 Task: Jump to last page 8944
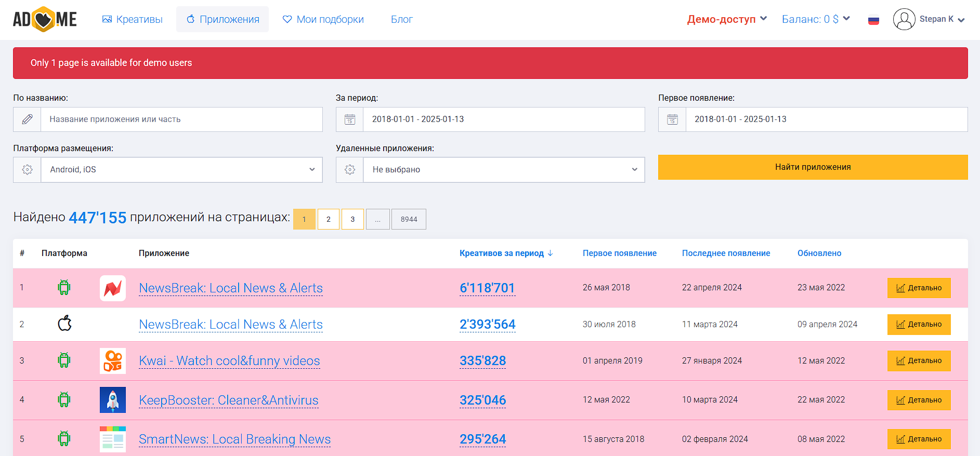409,219
